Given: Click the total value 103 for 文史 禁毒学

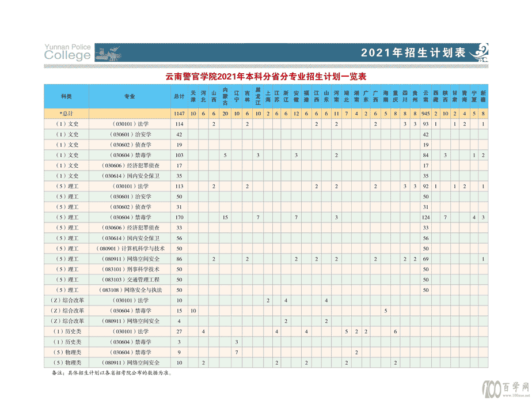Looking at the screenshot, I should point(179,155).
